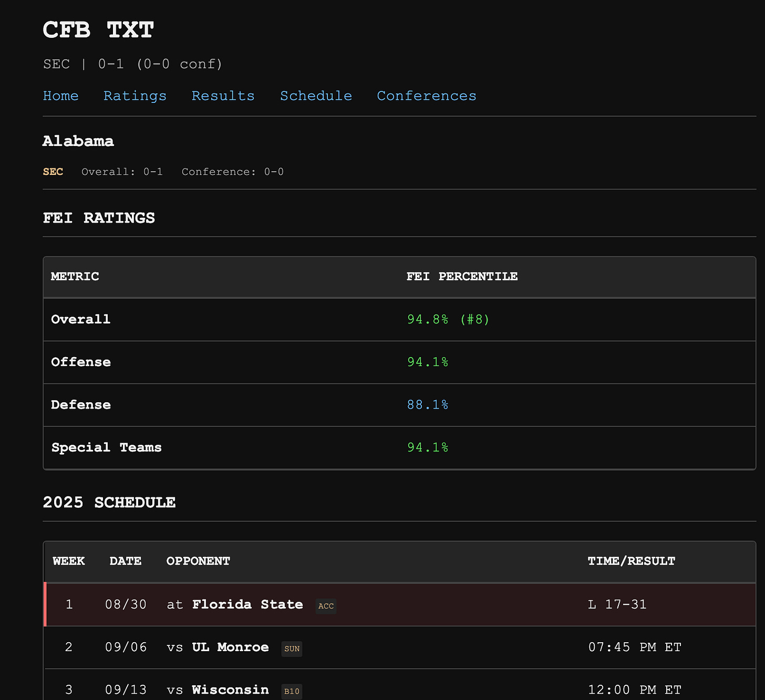Click the 09/06 date cell
Viewport: 765px width, 700px height.
126,647
